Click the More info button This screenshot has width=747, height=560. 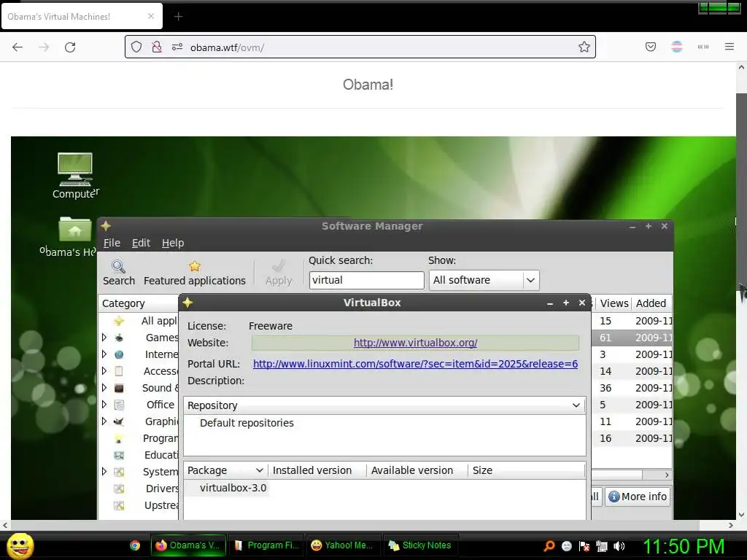(638, 497)
